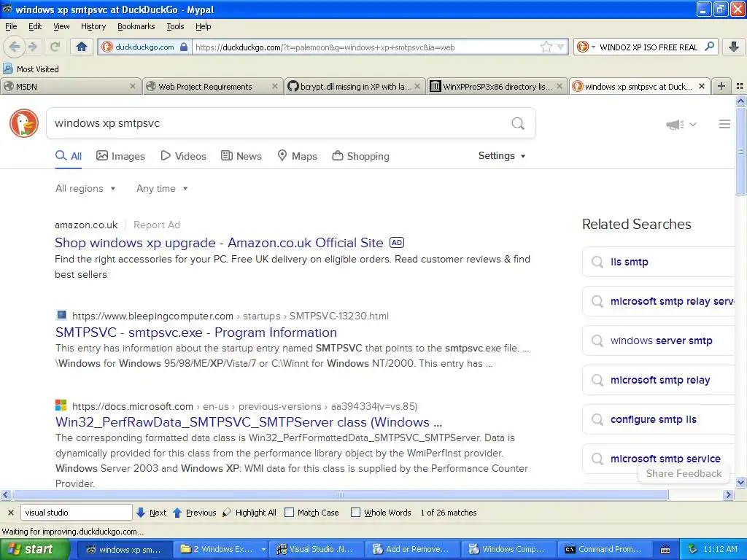This screenshot has height=560, width=747.
Task: Open the megaphone spread menu
Action: (x=681, y=124)
